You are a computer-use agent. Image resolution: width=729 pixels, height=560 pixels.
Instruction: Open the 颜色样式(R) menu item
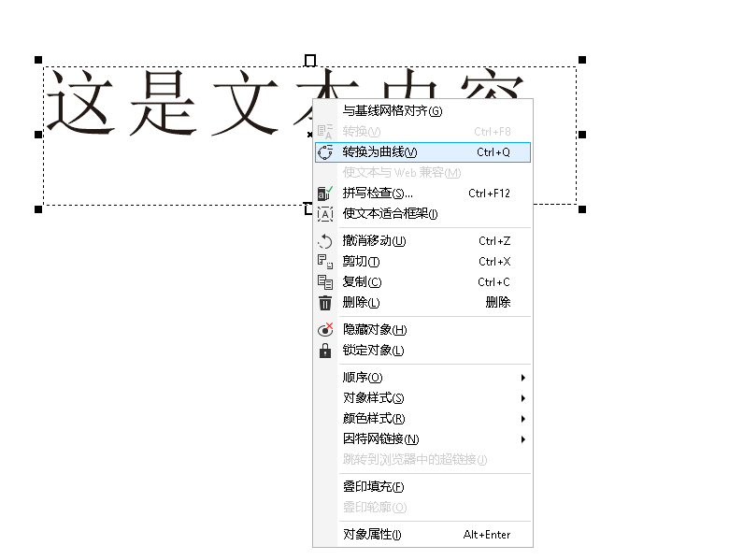point(422,419)
